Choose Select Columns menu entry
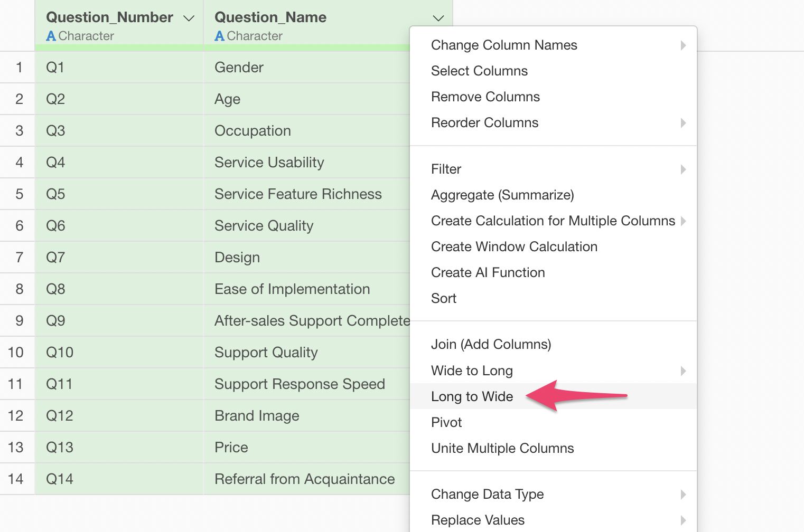The width and height of the screenshot is (804, 532). click(x=479, y=71)
